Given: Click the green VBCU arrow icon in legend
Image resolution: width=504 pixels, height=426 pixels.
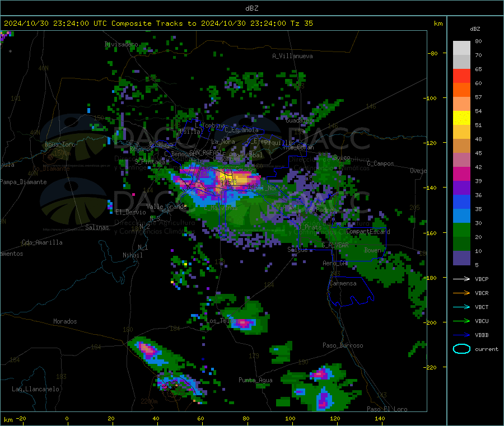Looking at the screenshot, I should (461, 321).
